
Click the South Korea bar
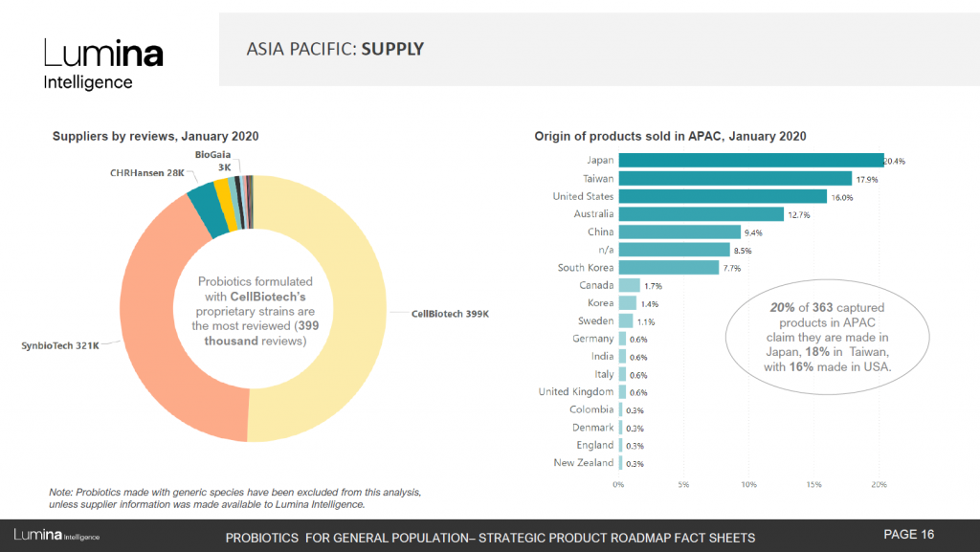point(669,267)
